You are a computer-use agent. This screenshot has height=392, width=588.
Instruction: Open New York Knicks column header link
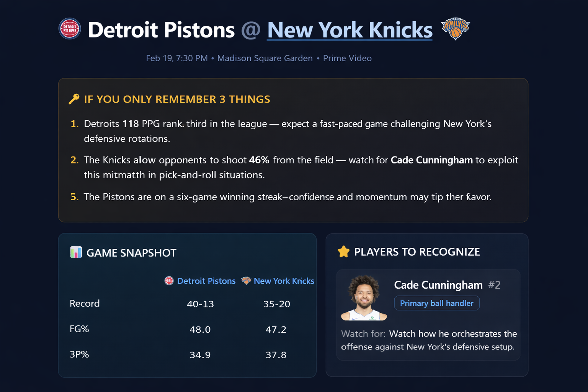[284, 281]
